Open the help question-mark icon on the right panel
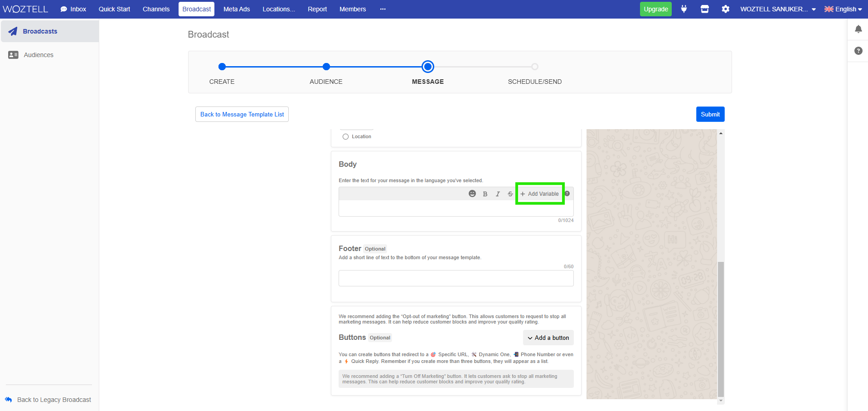 point(858,51)
